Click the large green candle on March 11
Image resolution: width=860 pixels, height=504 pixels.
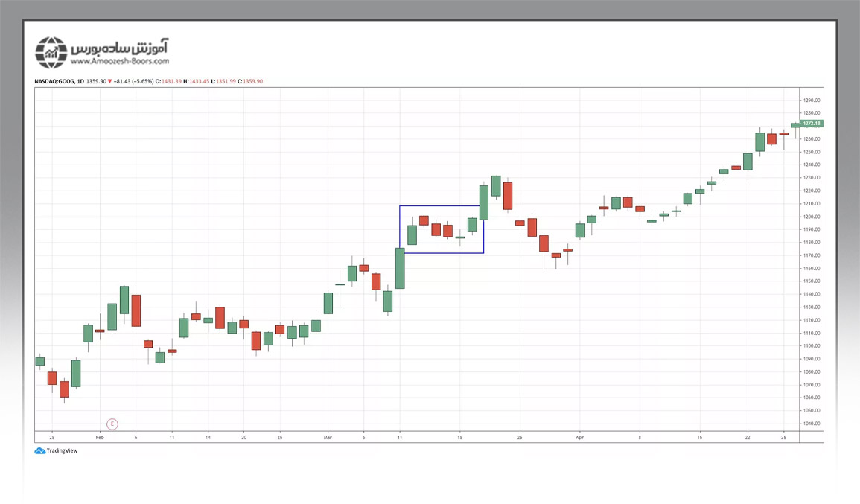click(400, 268)
